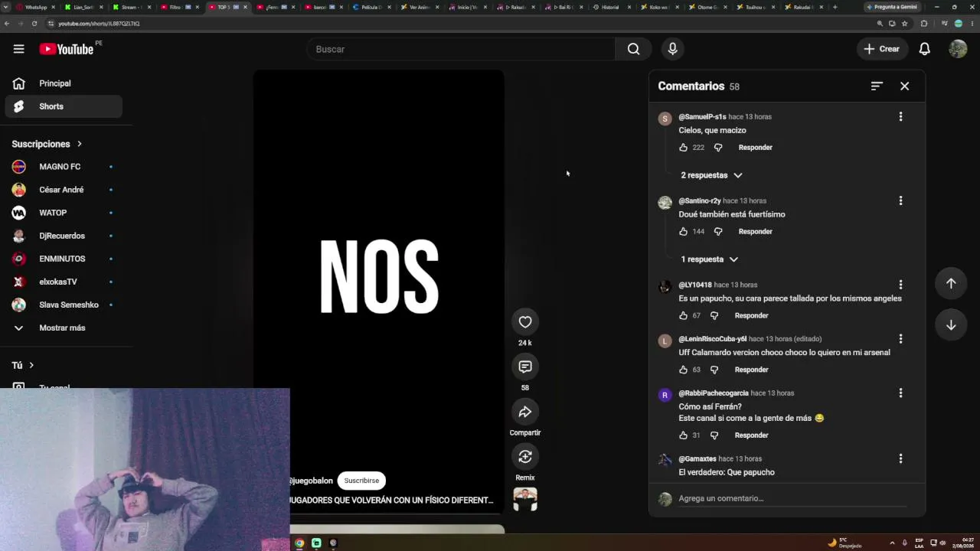
Task: Reload the page in the browser
Action: click(x=34, y=24)
